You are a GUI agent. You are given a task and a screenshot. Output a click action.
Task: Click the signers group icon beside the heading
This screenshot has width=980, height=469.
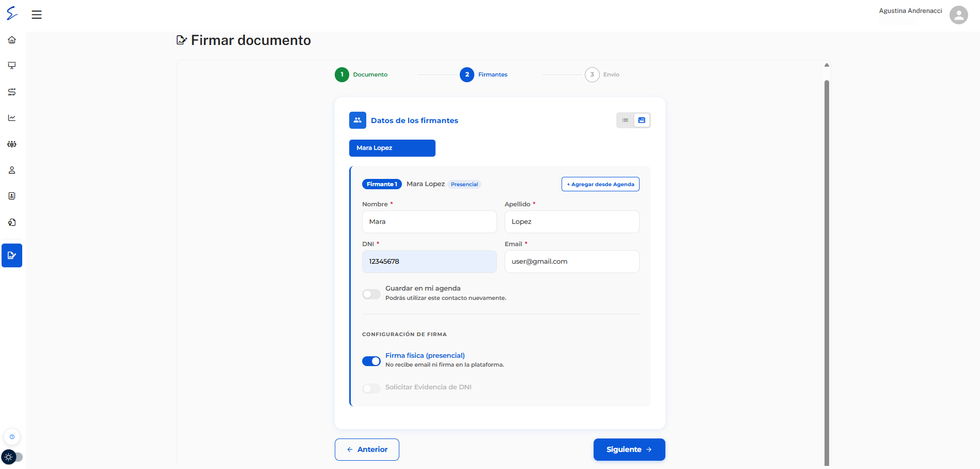tap(357, 120)
